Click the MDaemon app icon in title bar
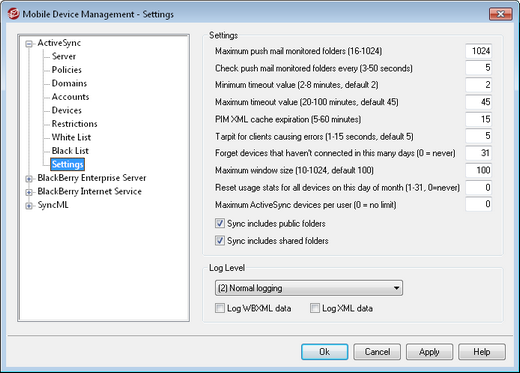Viewport: 520px width, 373px height. click(x=14, y=14)
